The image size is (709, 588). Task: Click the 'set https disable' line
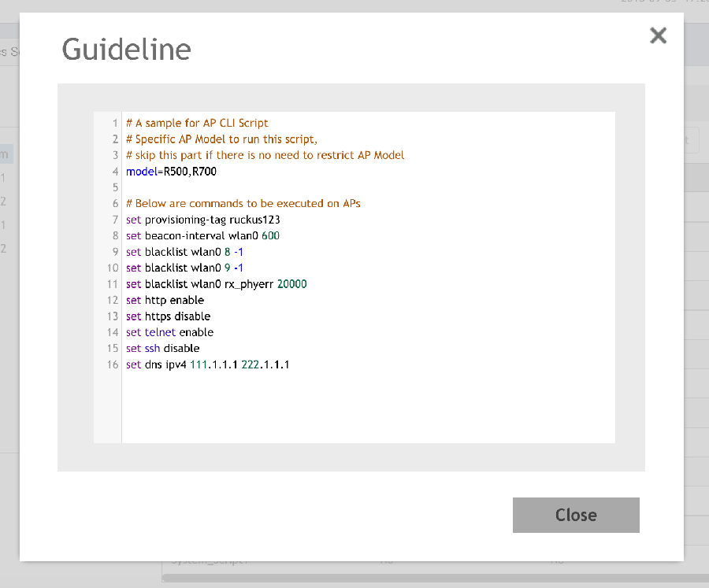pos(168,316)
